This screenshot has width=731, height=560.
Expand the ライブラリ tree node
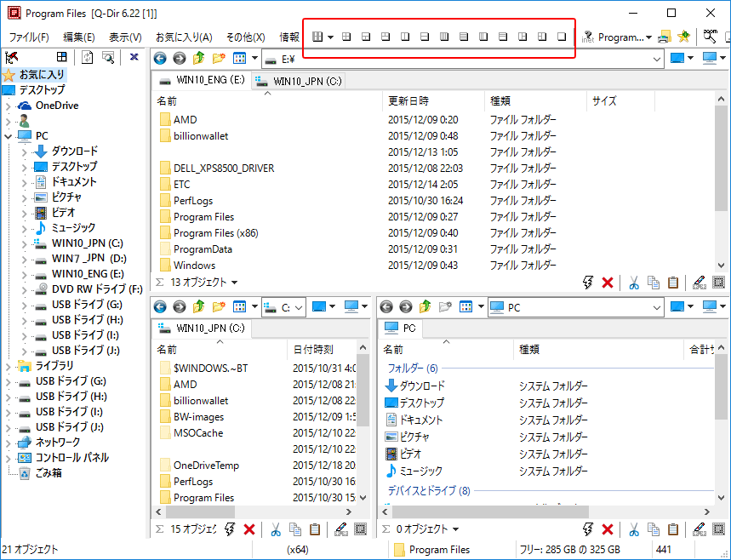point(8,367)
